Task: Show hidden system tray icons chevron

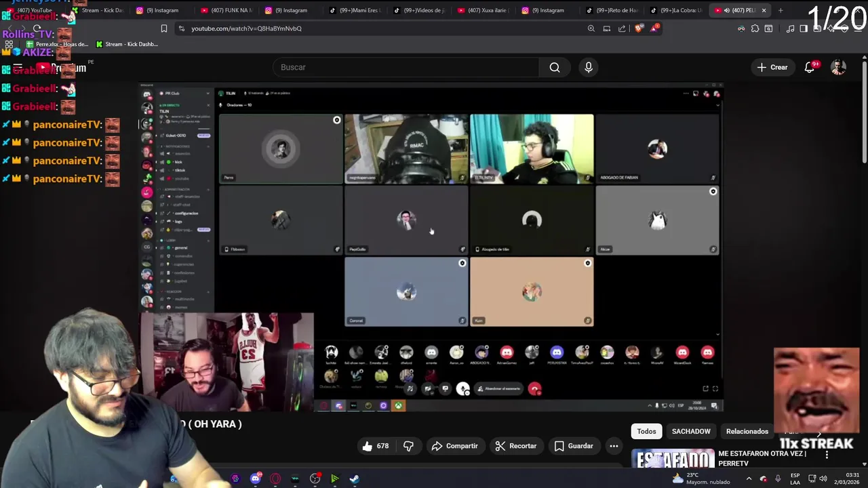Action: click(749, 479)
